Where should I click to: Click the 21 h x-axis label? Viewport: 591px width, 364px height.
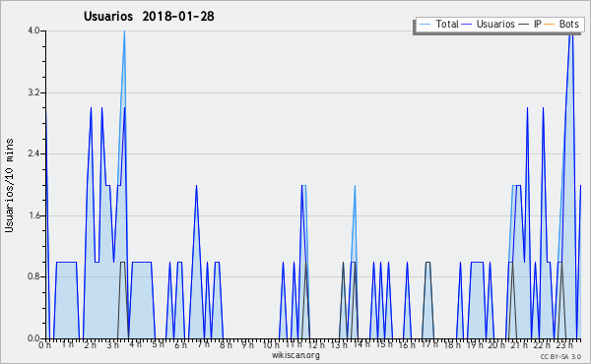pyautogui.click(x=519, y=345)
